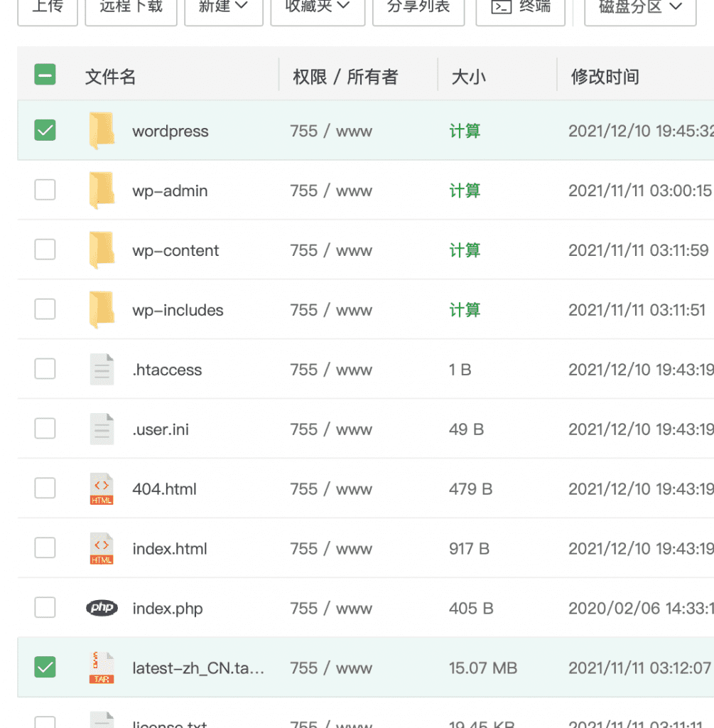714x728 pixels.
Task: Calculate size of wp-includes folder
Action: click(465, 310)
